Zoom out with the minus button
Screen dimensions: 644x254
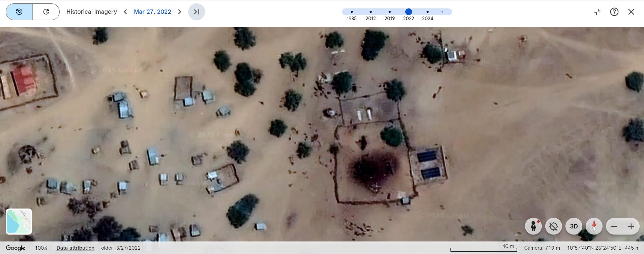[x=614, y=226]
